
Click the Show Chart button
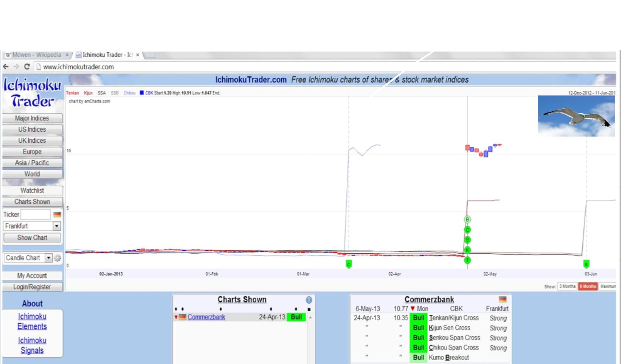32,238
